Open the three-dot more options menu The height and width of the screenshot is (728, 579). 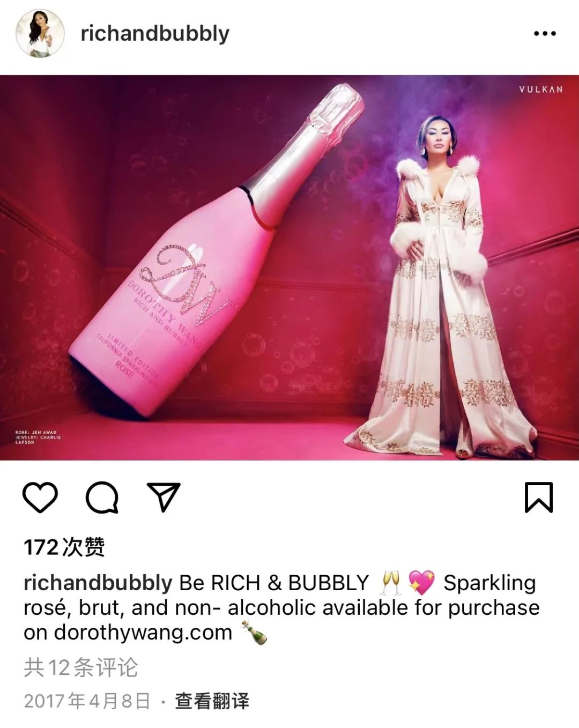[545, 34]
